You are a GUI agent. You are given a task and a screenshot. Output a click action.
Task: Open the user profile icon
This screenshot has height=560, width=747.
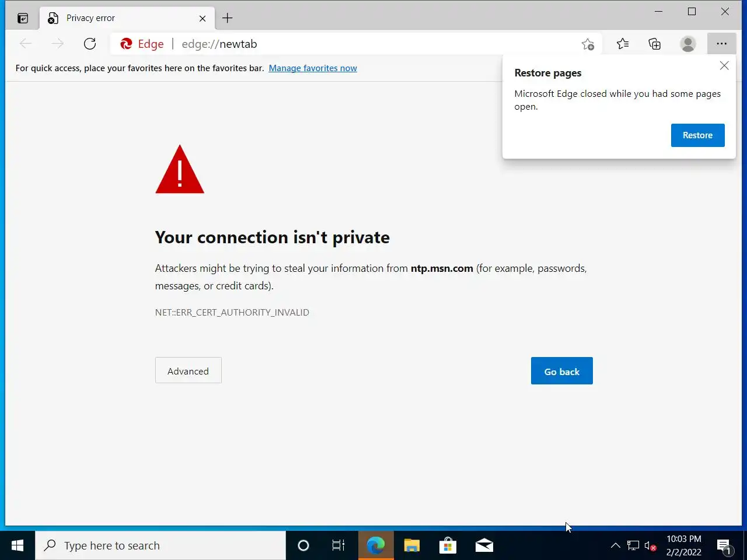coord(688,44)
